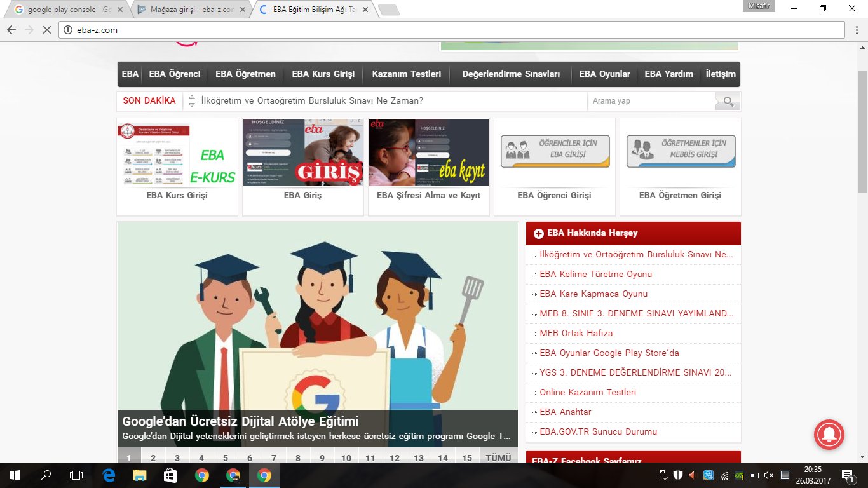Open Google'dan Ücretsiz Dijital Atölye Eğitimi headline
This screenshot has width=868, height=488.
click(x=240, y=421)
